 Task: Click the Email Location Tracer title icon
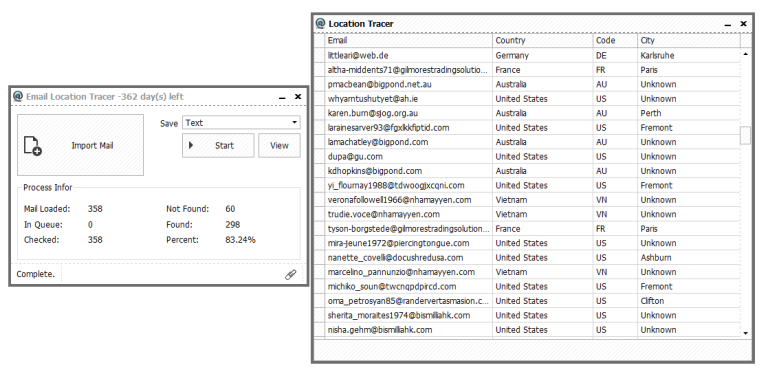(18, 96)
